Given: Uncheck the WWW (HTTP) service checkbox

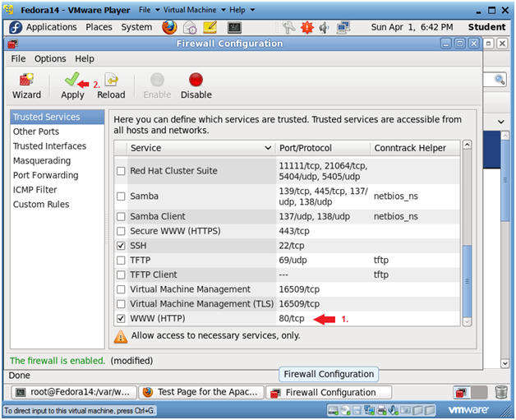Looking at the screenshot, I should [122, 318].
